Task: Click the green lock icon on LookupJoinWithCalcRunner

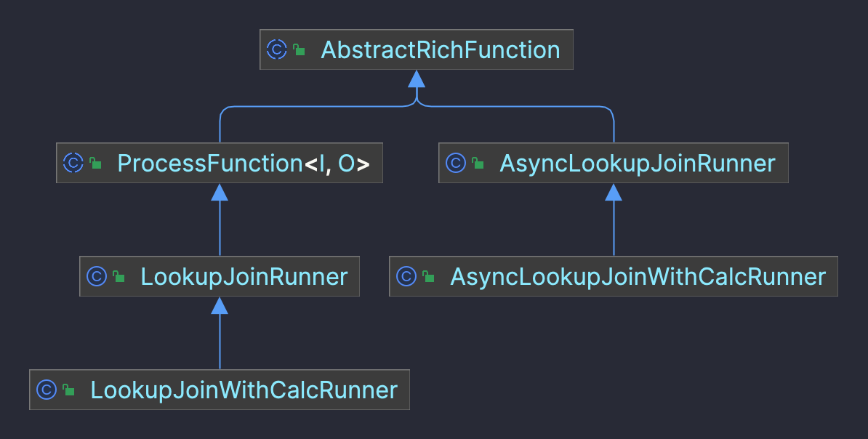Action: (x=68, y=390)
